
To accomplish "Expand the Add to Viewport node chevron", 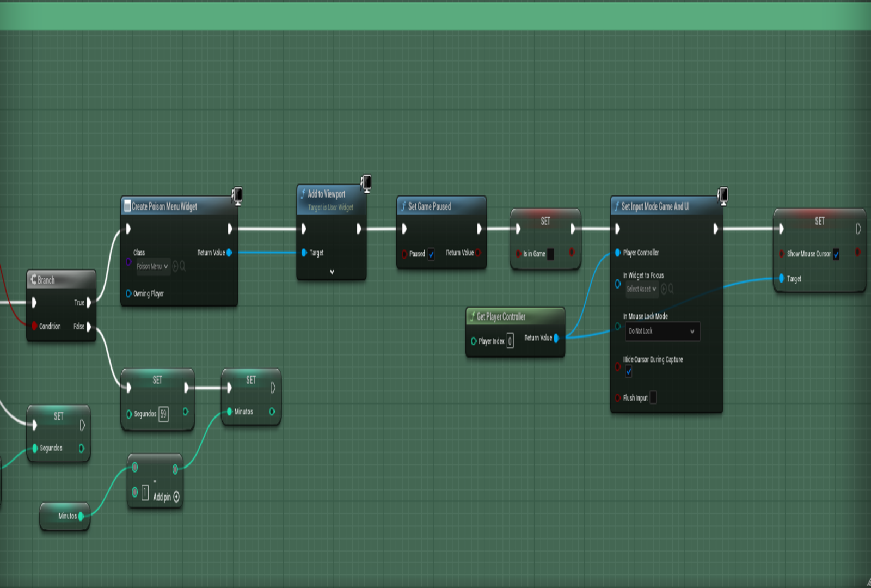I will coord(332,272).
